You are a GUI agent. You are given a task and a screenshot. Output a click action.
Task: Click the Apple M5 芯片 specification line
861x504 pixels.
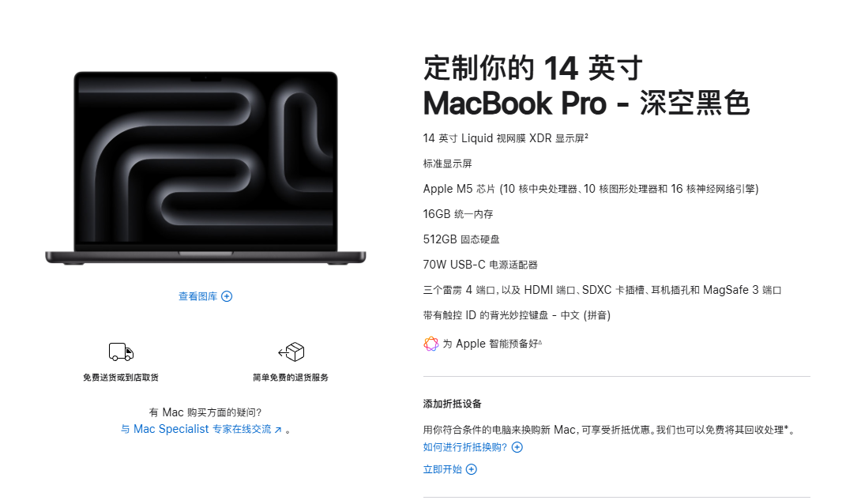[591, 189]
